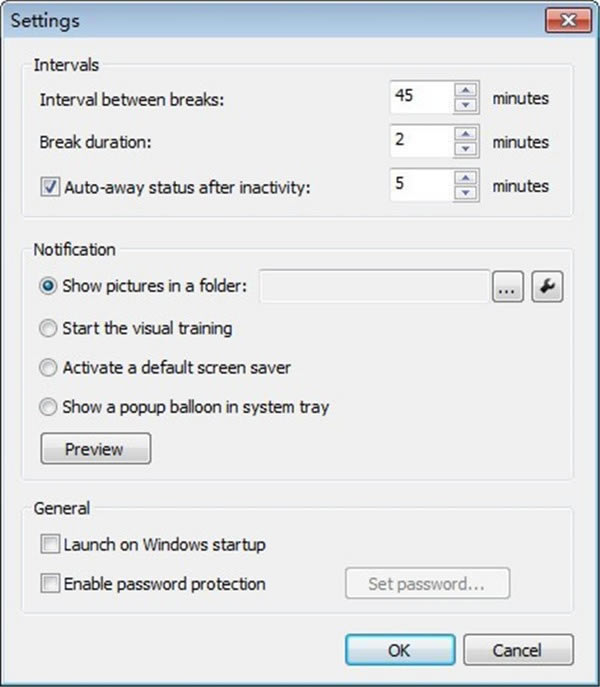Select Activate a default screen saver
Viewport: 600px width, 687px height.
tap(49, 367)
